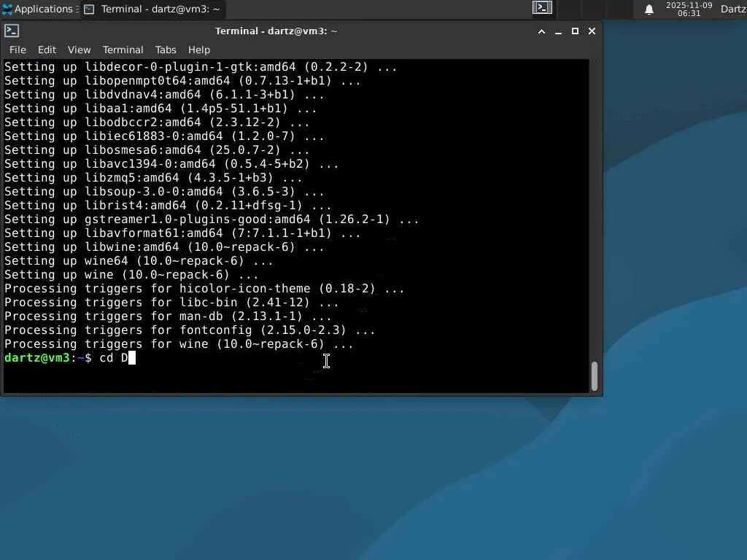Open the Applications menu icon
The width and height of the screenshot is (747, 560).
[x=7, y=9]
